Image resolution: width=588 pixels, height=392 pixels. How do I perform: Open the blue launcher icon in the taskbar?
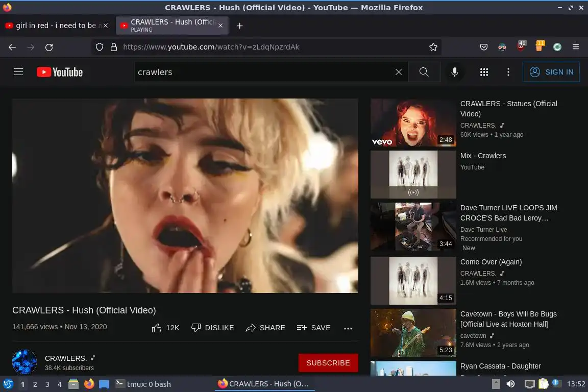tap(104, 384)
